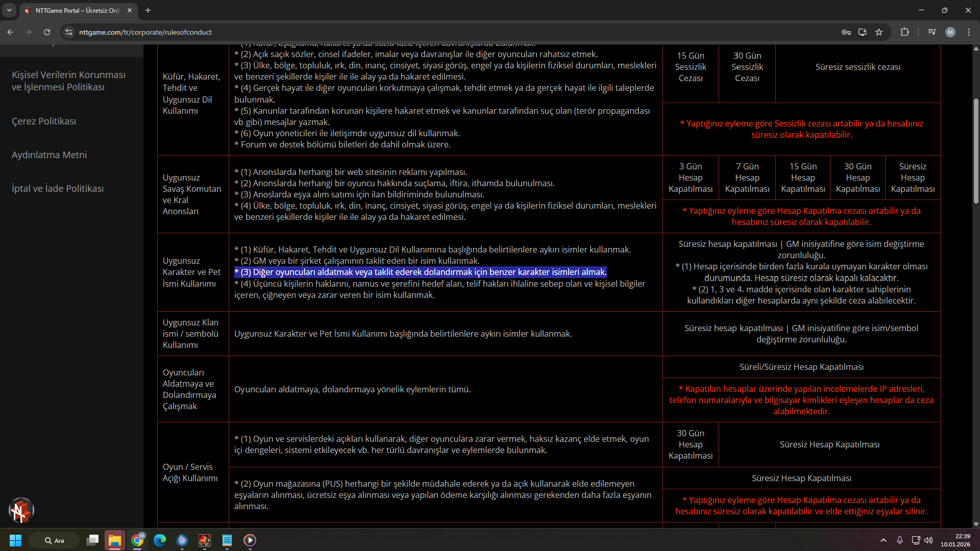Select the NTTGame Portal browser tab
Viewport: 980px width, 551px height.
pos(79,10)
